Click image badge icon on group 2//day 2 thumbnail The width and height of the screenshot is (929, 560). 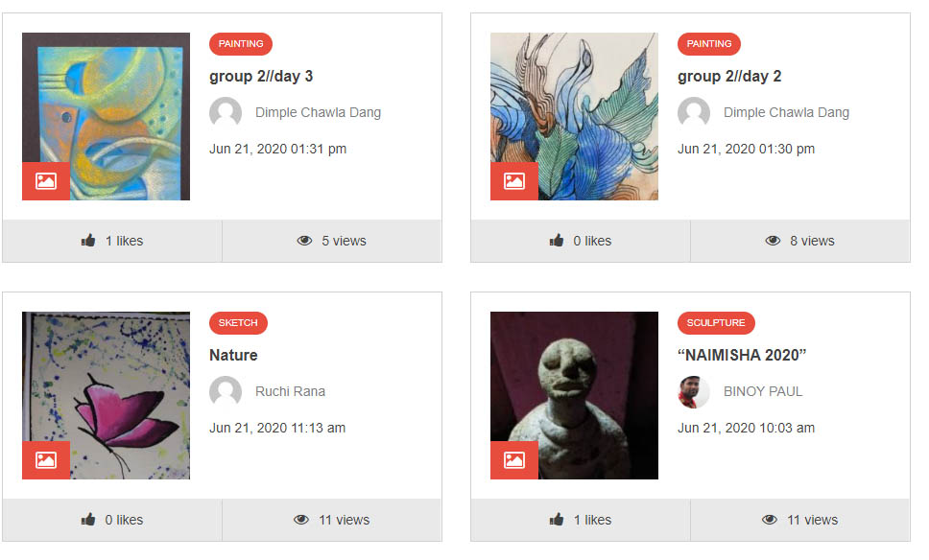[x=514, y=181]
